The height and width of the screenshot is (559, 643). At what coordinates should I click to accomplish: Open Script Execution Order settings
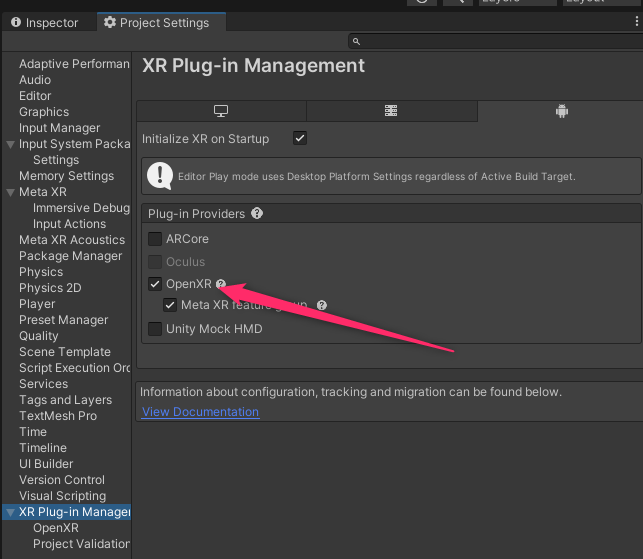coord(74,368)
